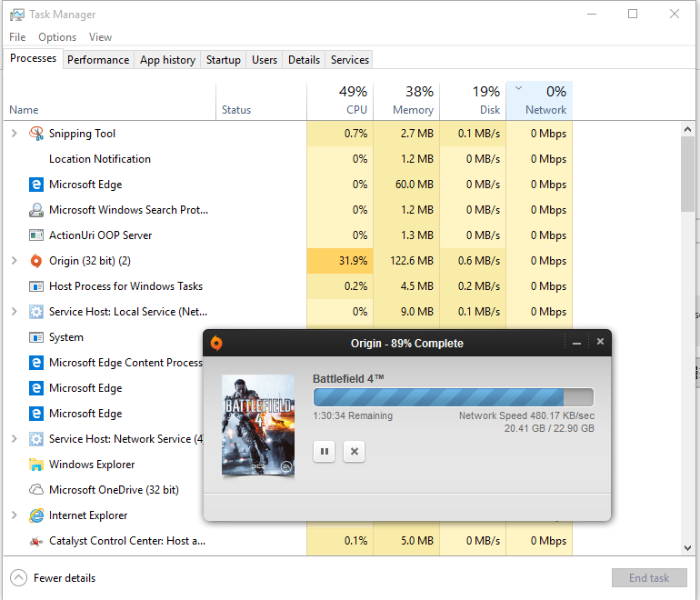Image resolution: width=700 pixels, height=600 pixels.
Task: Click the 1:30:34 Remaining text
Action: (353, 415)
